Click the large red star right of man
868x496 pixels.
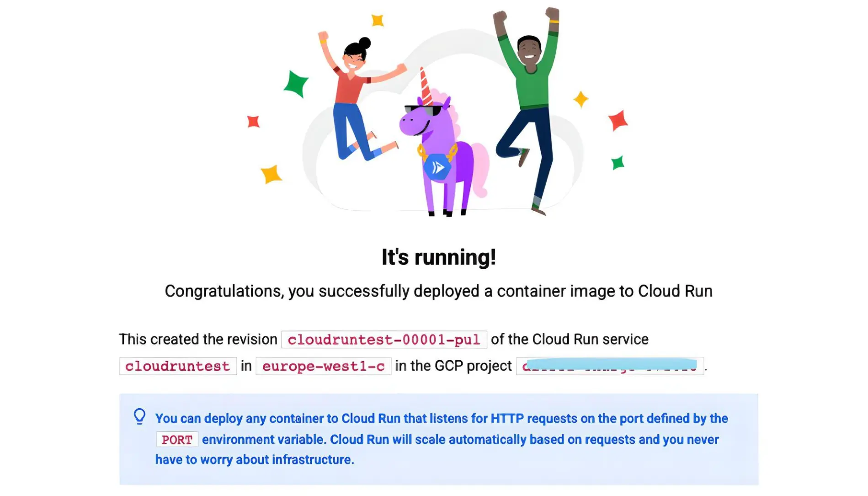pyautogui.click(x=618, y=120)
